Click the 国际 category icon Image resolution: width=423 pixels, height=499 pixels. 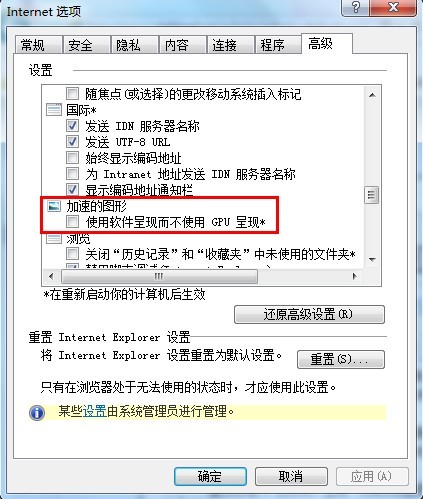[x=54, y=110]
